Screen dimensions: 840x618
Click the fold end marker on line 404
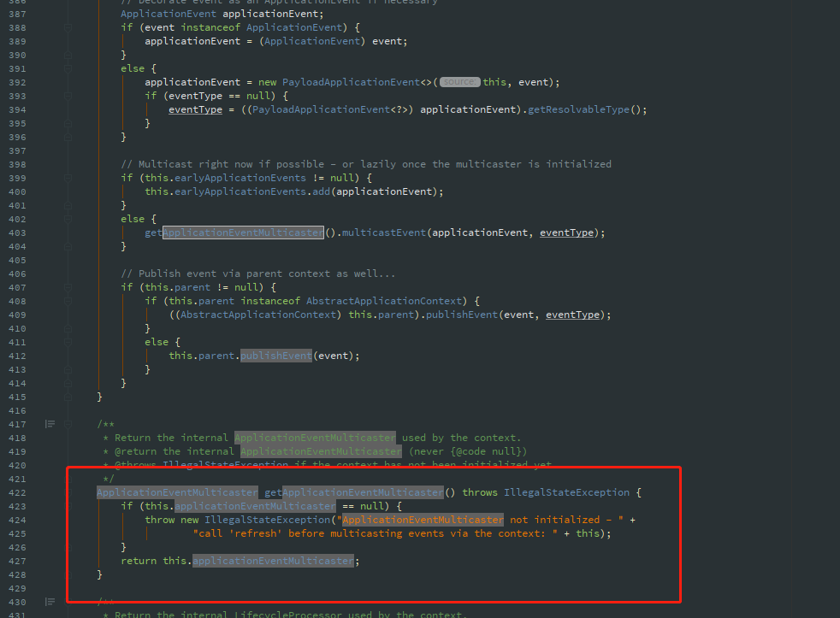click(68, 246)
